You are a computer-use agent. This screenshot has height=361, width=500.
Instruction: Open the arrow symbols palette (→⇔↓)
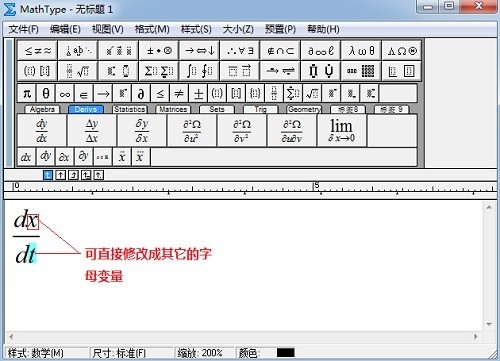[x=199, y=51]
